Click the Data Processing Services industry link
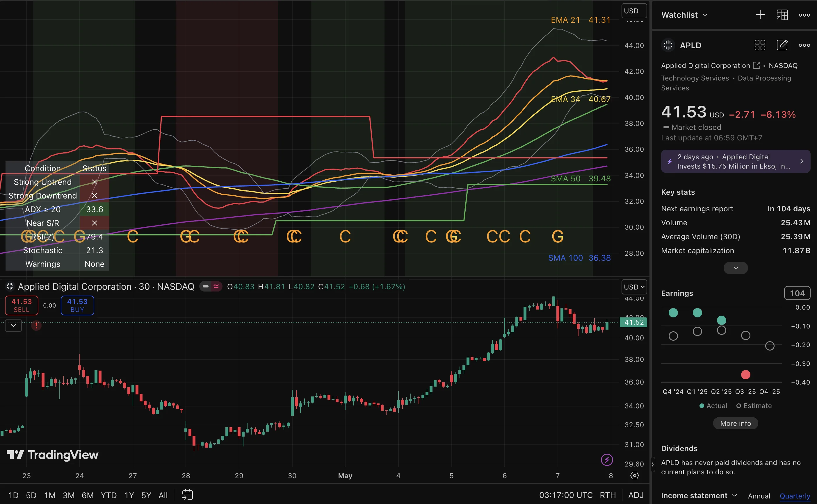This screenshot has height=504, width=817. click(726, 83)
